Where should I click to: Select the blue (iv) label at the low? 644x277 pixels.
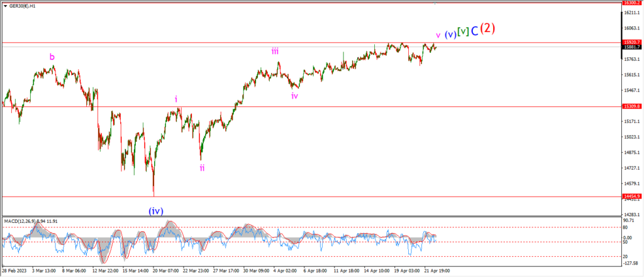[156, 211]
